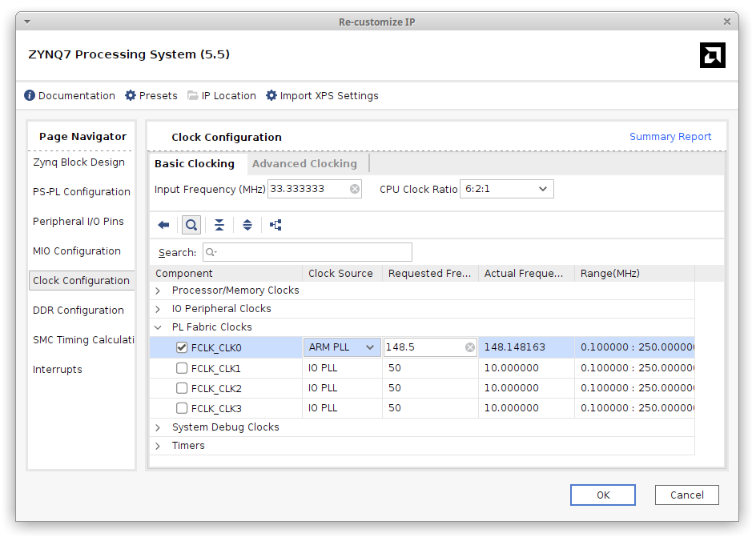Click the hierarchy tree view icon
The height and width of the screenshot is (537, 756).
(275, 225)
